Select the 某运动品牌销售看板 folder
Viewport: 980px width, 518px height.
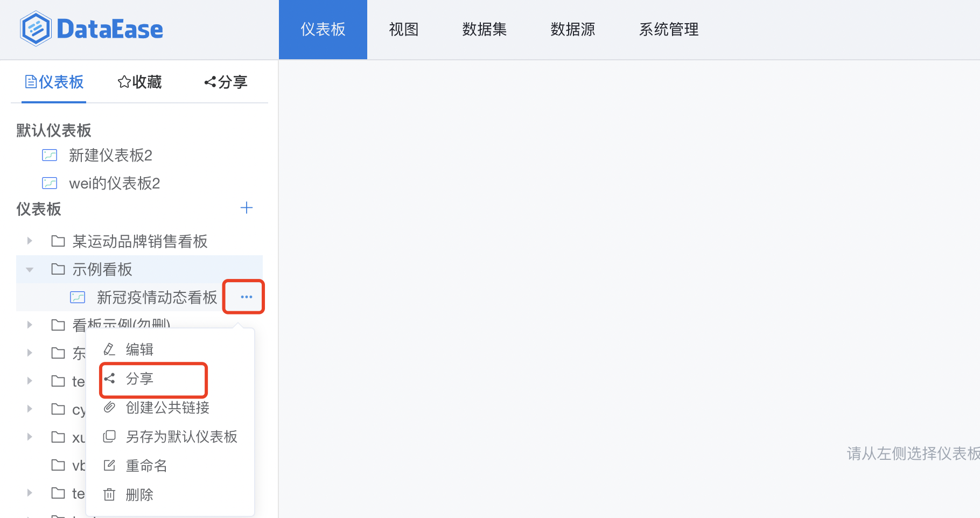tap(139, 241)
